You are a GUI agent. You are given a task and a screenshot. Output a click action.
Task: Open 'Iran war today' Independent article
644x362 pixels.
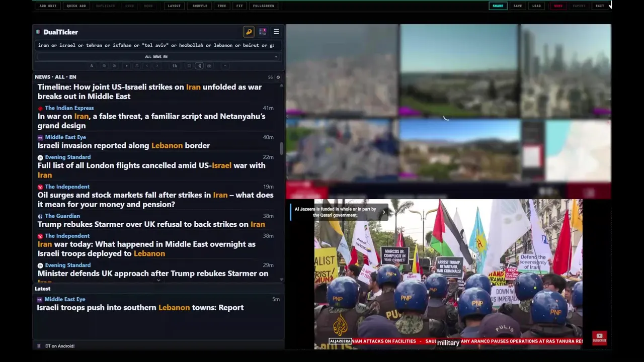coord(146,249)
